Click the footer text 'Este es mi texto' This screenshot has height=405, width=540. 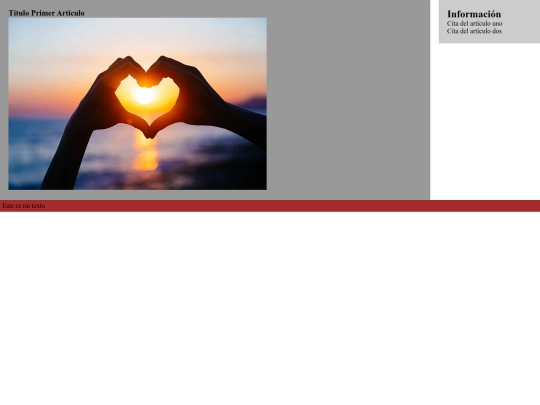pyautogui.click(x=24, y=206)
